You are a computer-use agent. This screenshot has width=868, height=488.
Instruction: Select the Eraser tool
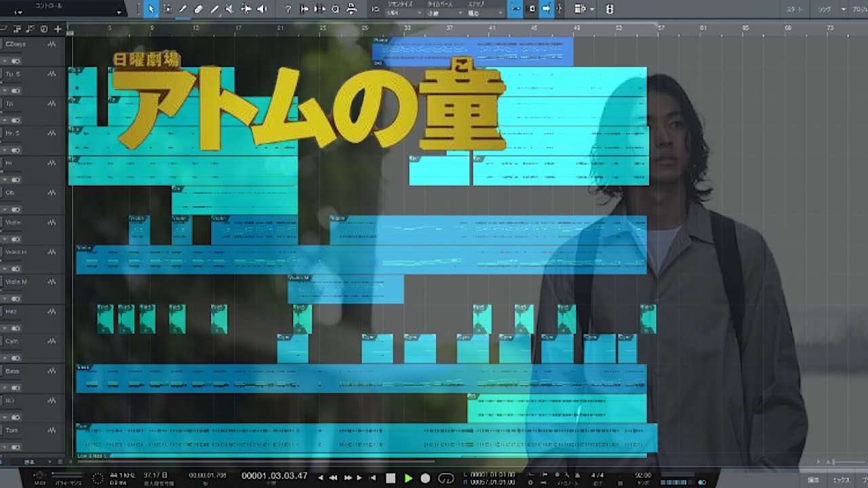pyautogui.click(x=198, y=9)
